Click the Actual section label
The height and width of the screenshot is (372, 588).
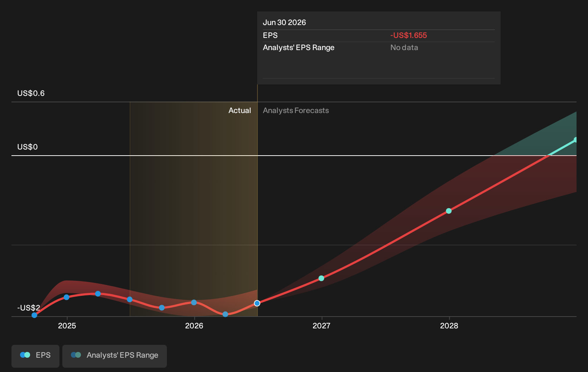(240, 111)
